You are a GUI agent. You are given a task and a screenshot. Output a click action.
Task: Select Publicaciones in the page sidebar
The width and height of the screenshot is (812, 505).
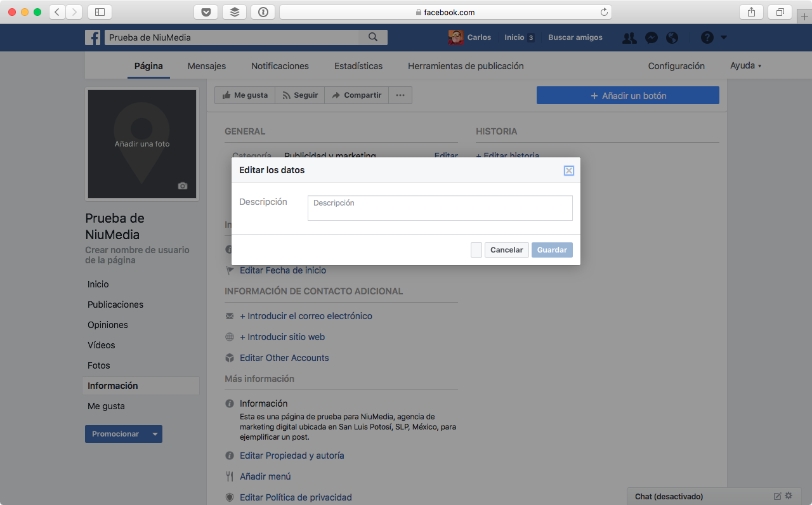(x=115, y=305)
